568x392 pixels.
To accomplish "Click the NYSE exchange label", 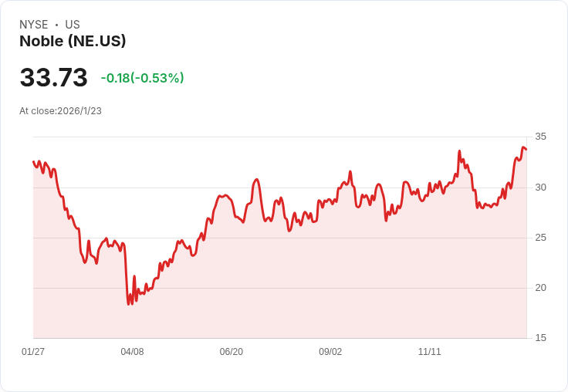I will click(x=34, y=25).
